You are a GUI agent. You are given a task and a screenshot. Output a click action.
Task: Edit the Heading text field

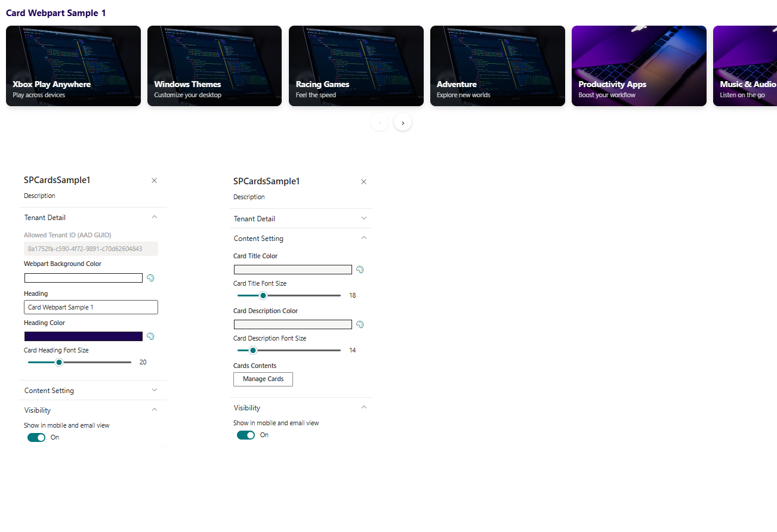pos(91,307)
